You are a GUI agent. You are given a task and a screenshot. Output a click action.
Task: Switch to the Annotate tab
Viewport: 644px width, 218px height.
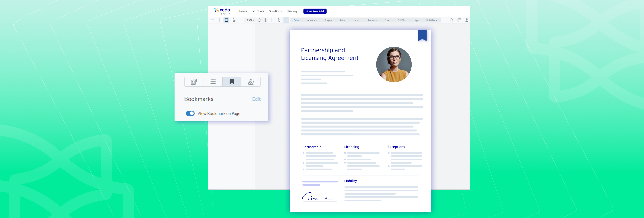click(x=312, y=20)
